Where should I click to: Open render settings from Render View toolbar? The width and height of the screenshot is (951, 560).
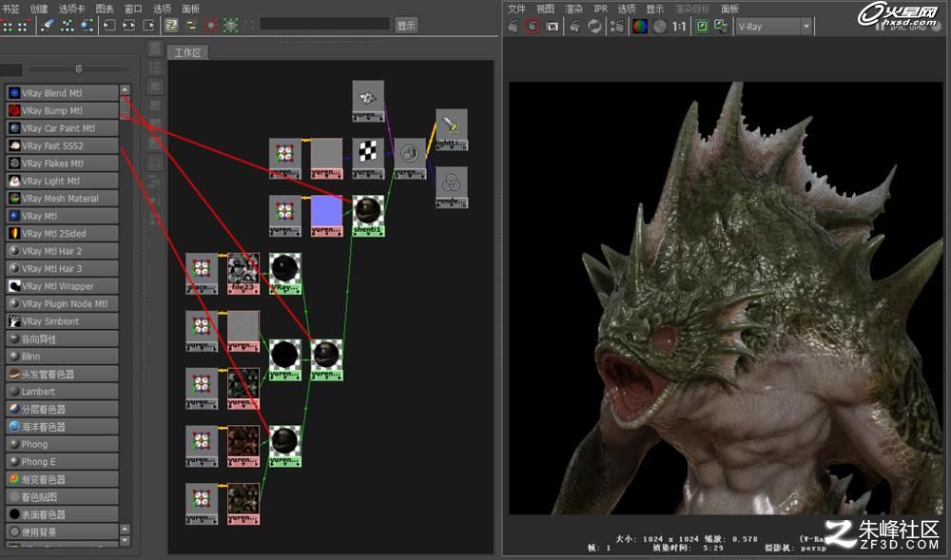(x=617, y=27)
